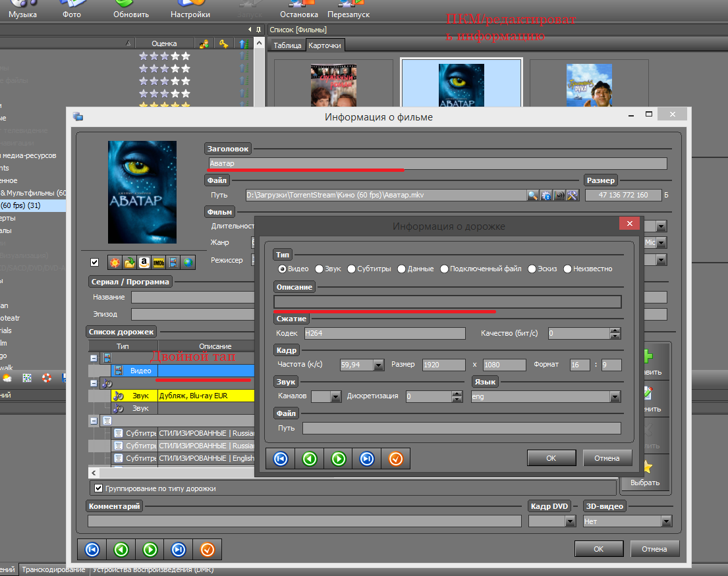Click the globe icon under the poster
The image size is (728, 576).
coord(188,263)
